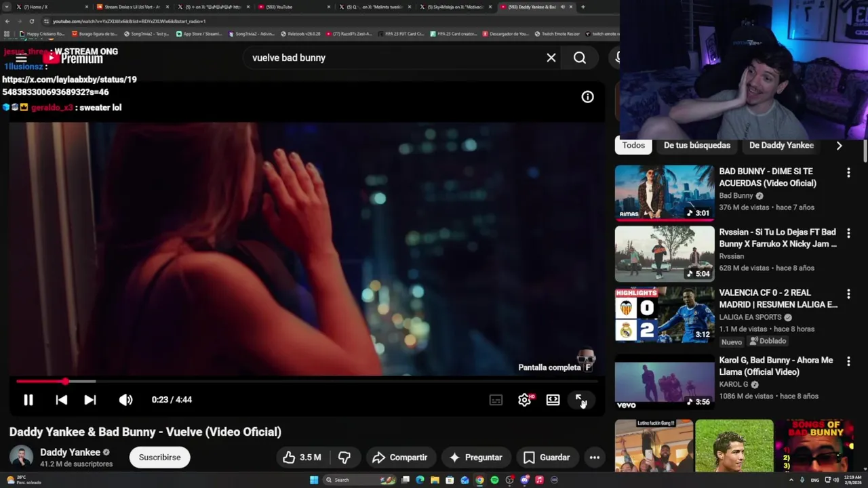This screenshot has height=488, width=868.
Task: Open the 'Ahora Me Llama' video thumbnail
Action: (x=665, y=383)
